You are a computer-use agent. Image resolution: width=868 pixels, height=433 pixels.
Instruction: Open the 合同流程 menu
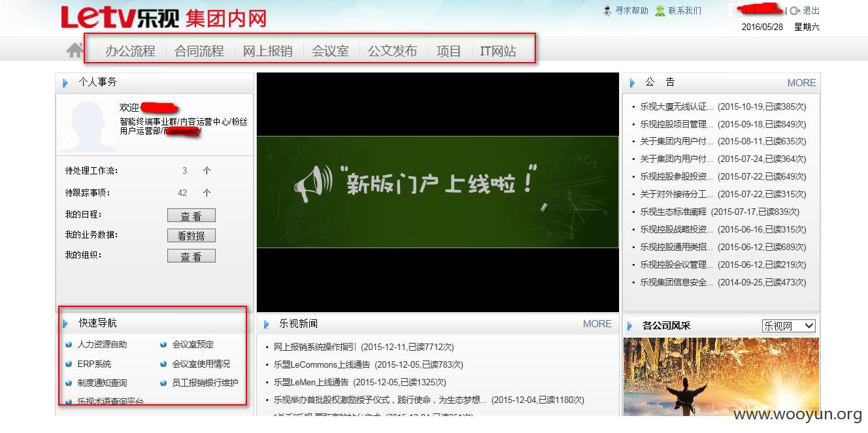[x=199, y=51]
